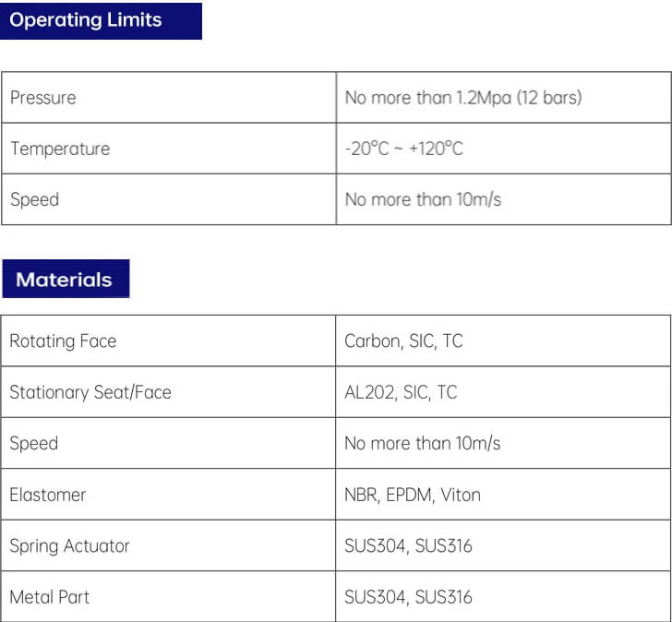Click the -20°C ~ +120°C temperature value

coord(403,149)
